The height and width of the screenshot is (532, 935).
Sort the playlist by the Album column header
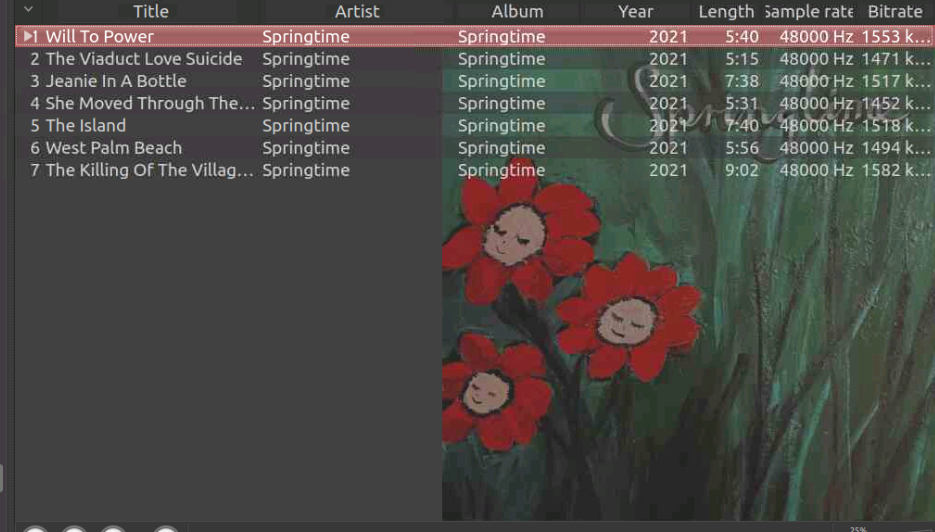[517, 11]
